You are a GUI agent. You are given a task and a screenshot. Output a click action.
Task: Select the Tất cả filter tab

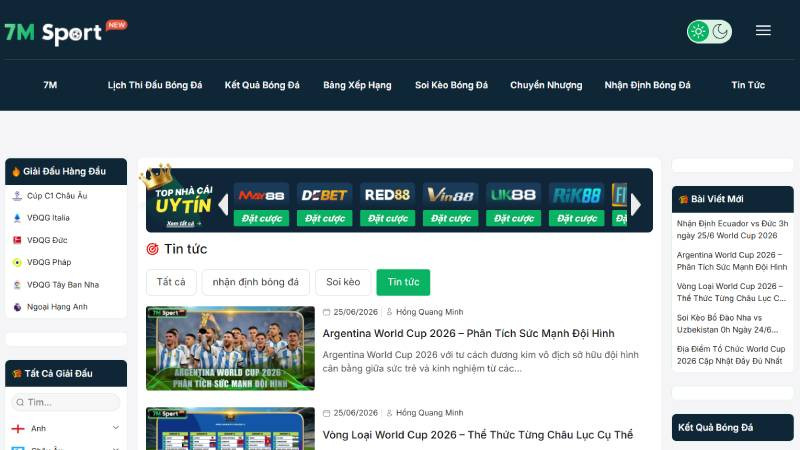(171, 282)
